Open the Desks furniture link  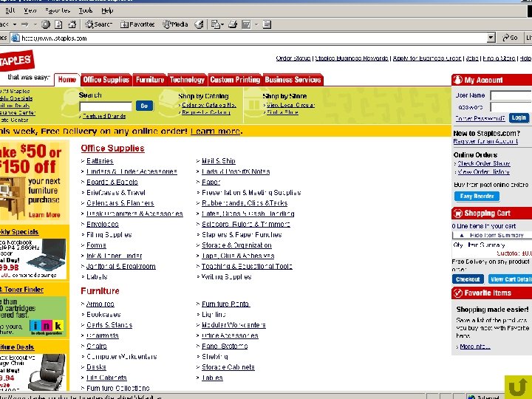coord(96,367)
